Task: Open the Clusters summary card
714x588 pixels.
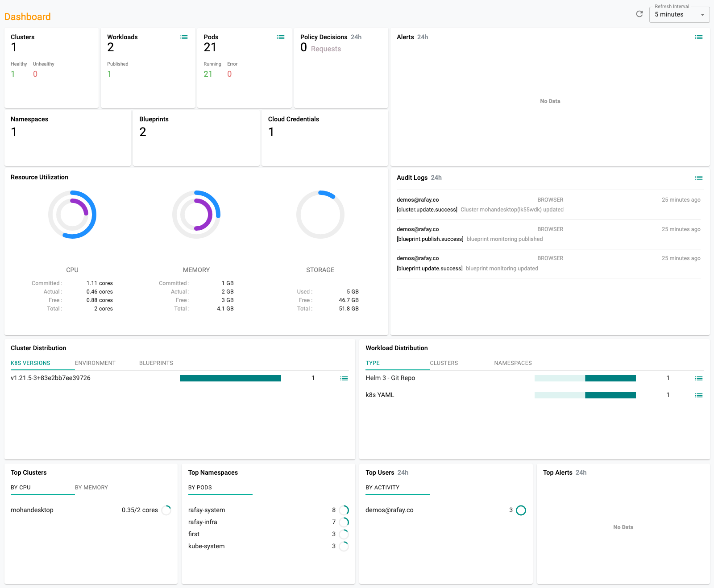Action: (51, 68)
